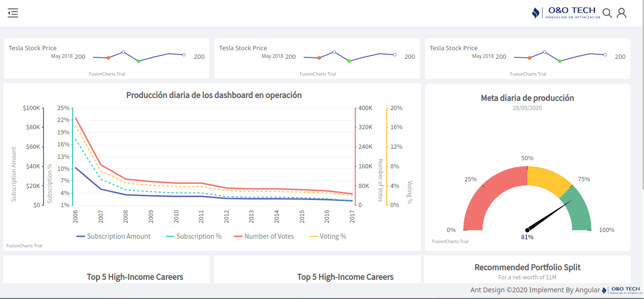Toggle the Subscription Amount legend series
This screenshot has height=299, width=644.
tap(113, 236)
